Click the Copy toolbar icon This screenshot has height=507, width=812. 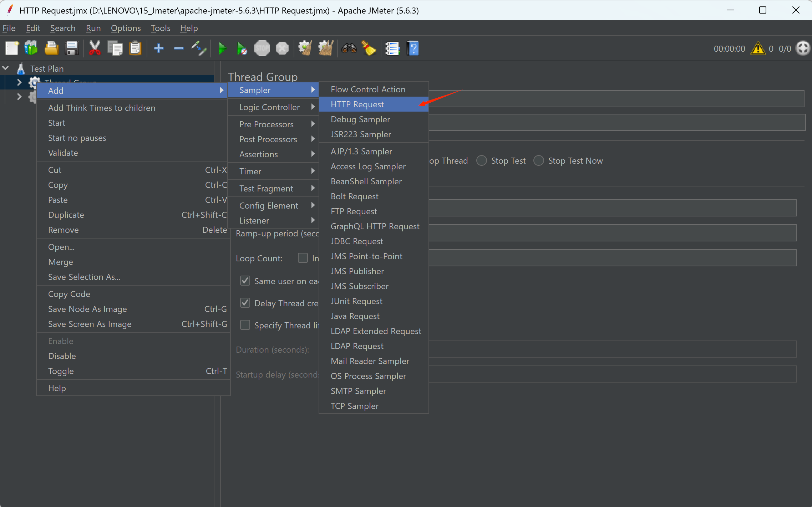[115, 48]
